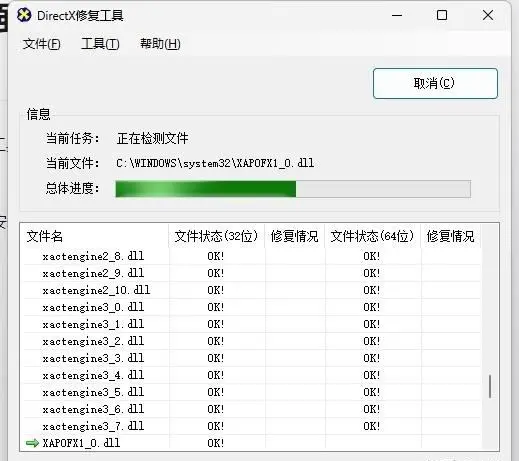
Task: Click the 总体进度 label
Action: tap(73, 188)
